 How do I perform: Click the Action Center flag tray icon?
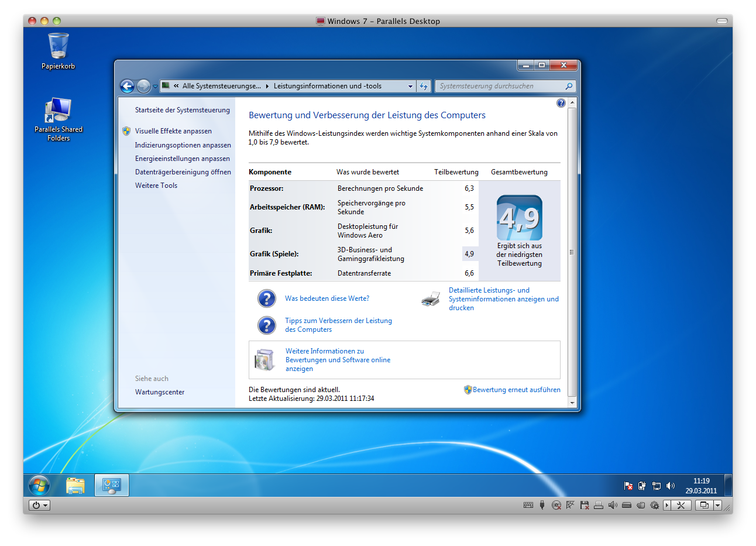click(x=628, y=486)
